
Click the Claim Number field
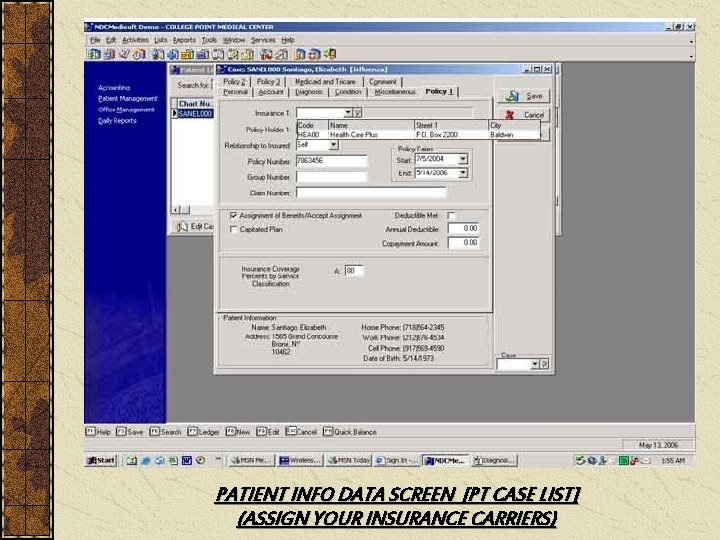371,193
